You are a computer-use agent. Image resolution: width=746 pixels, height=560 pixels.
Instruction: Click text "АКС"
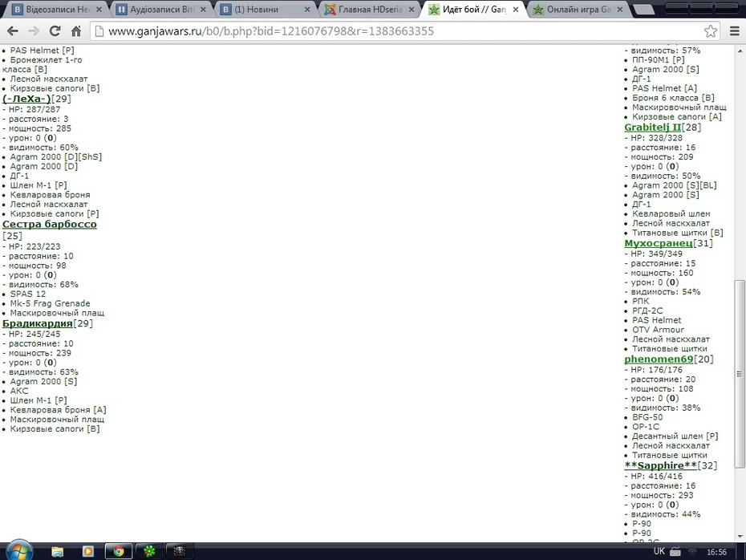tap(19, 391)
